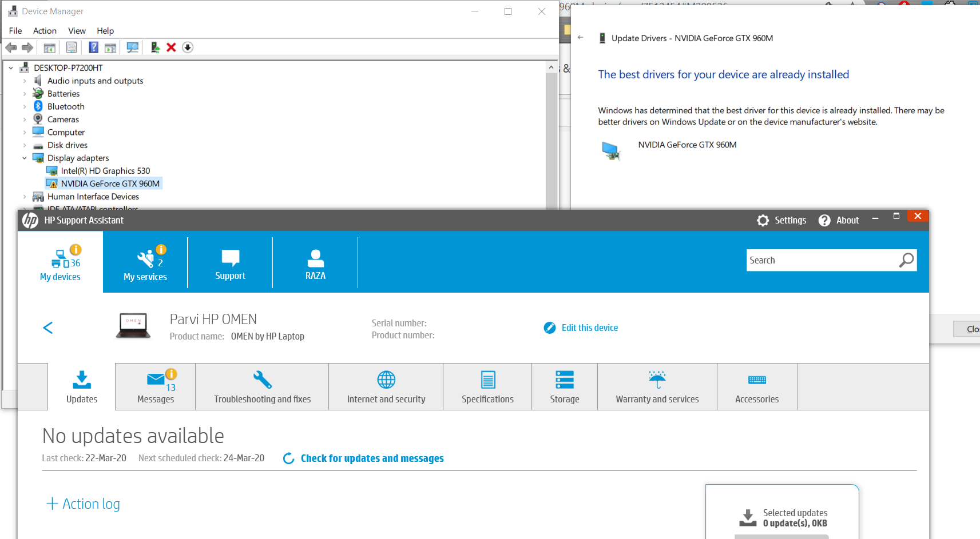Click the red X Uninstall device icon

click(171, 47)
